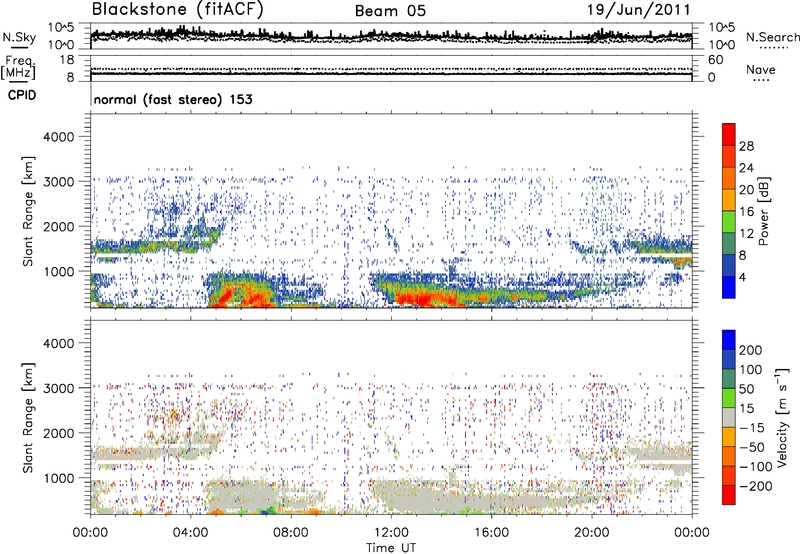
Task: Click the "08:00" time tick label
Action: 291,533
